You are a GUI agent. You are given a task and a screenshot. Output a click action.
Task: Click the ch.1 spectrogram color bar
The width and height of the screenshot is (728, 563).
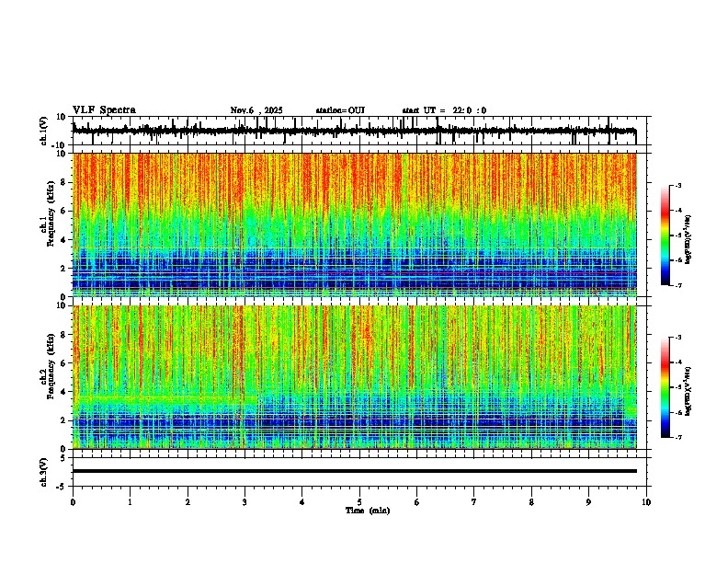(x=665, y=236)
